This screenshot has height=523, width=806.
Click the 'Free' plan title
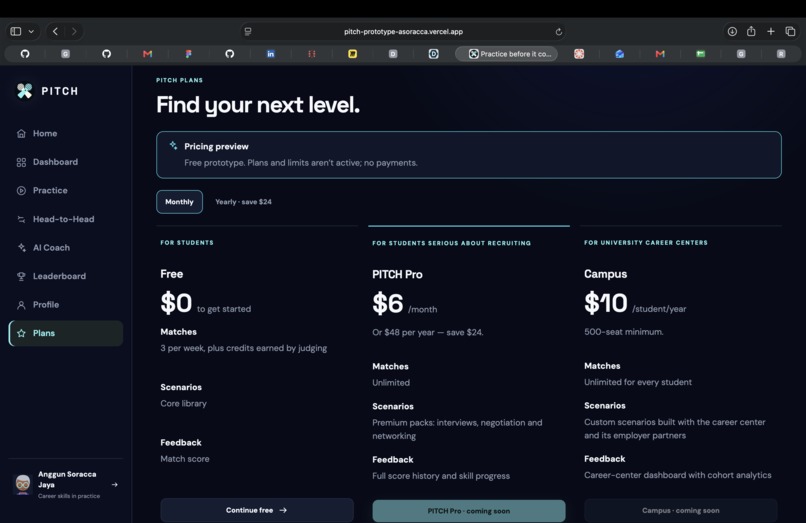pos(172,274)
